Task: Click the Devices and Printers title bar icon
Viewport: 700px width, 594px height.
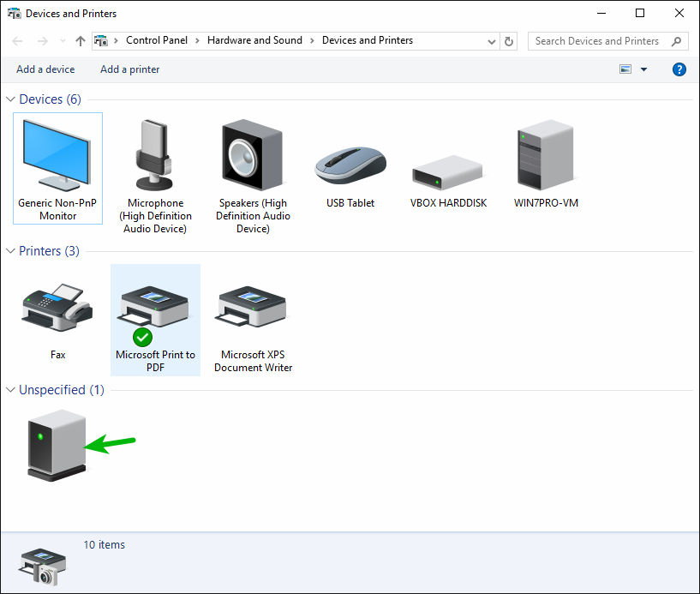Action: 15,14
